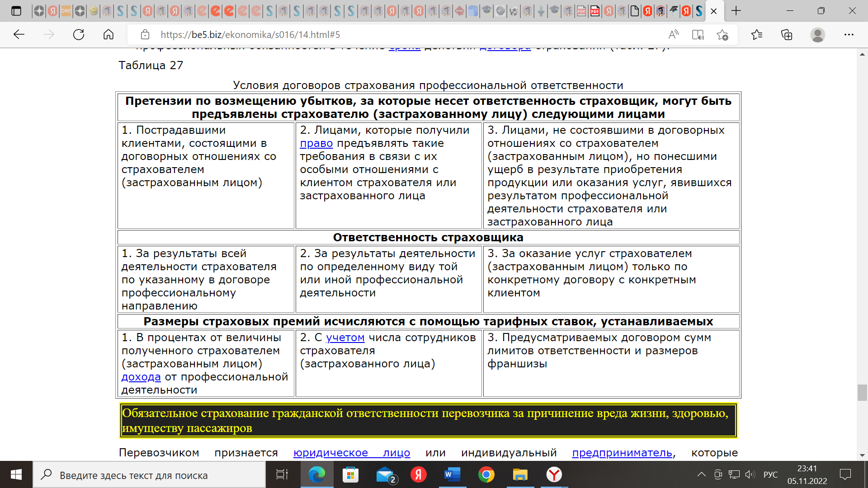Open the 'предприниматель' link

[622, 453]
